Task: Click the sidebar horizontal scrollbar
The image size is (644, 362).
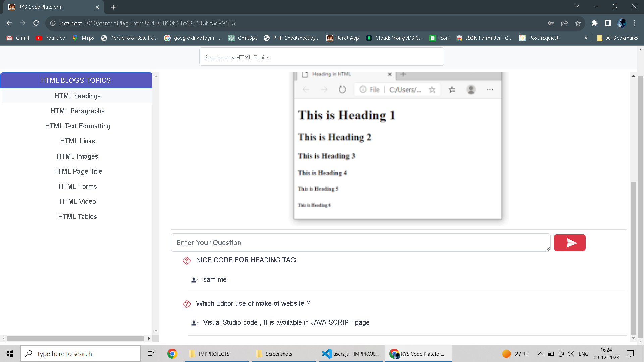Action: click(75, 338)
